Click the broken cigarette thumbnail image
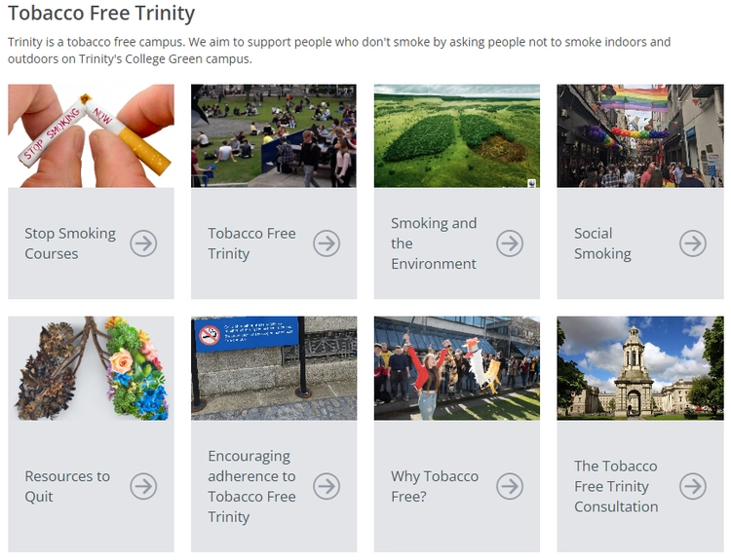The width and height of the screenshot is (731, 560). pos(91,135)
